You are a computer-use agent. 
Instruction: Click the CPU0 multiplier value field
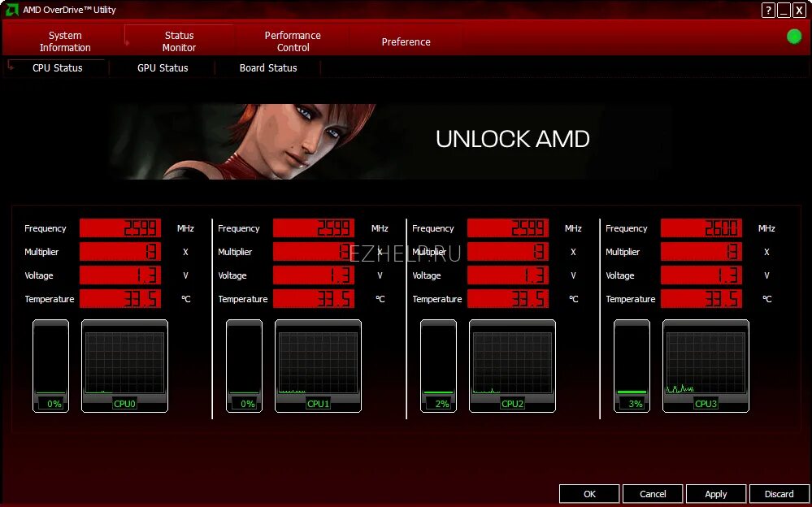tap(120, 252)
